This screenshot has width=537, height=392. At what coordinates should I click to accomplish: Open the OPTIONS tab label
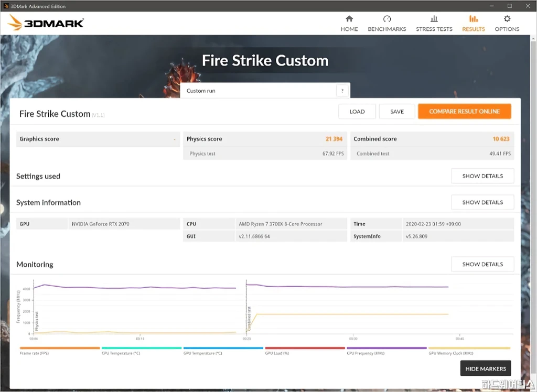[507, 29]
